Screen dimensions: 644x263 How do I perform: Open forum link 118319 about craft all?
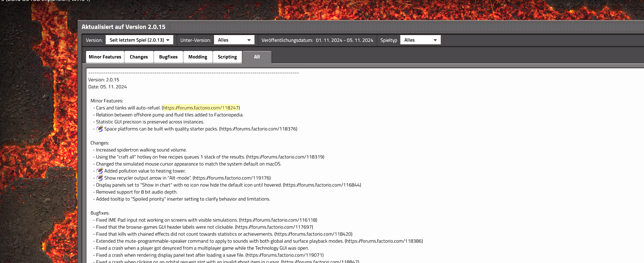[285, 157]
